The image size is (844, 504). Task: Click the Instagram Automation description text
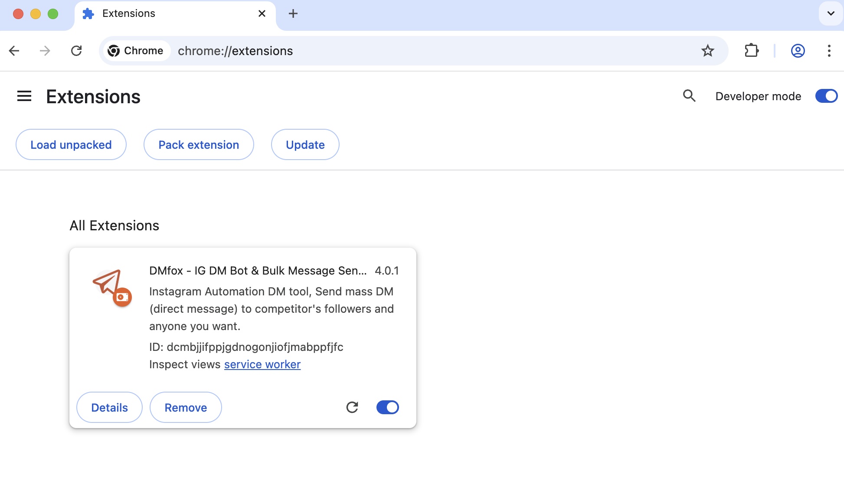point(272,309)
